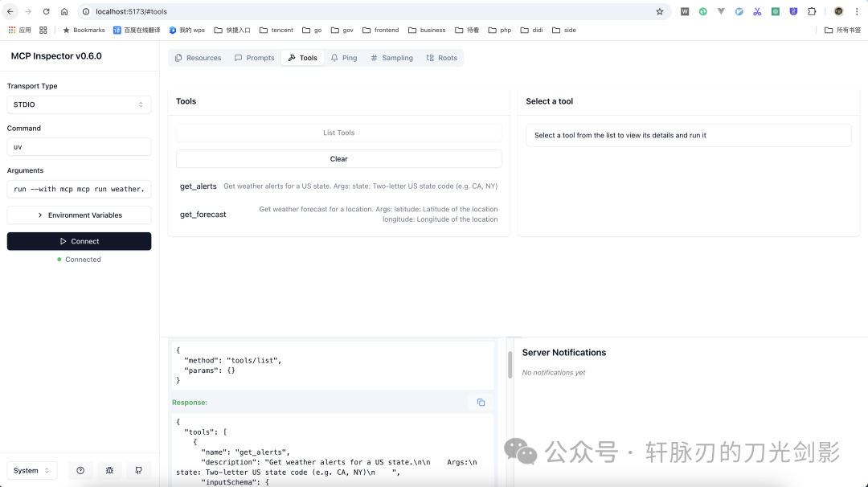Click the history panel vertical scrollbar
This screenshot has height=487, width=868.
pos(510,364)
